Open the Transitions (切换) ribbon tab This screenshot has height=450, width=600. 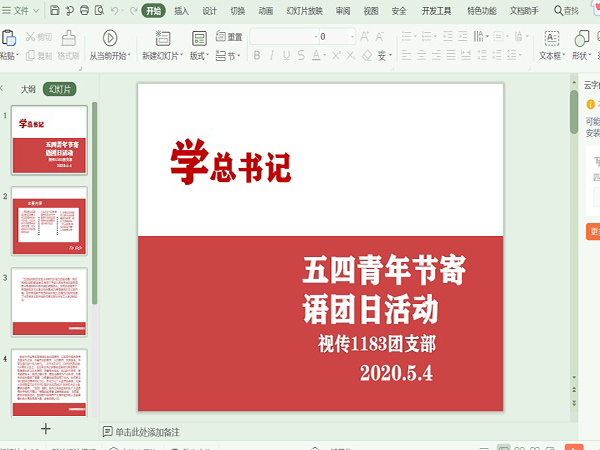point(237,11)
